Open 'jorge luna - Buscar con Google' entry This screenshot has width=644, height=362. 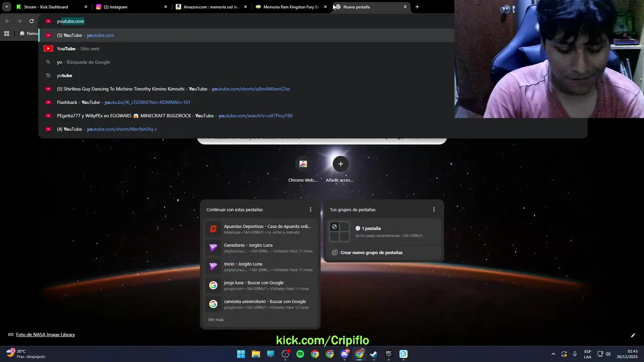click(260, 285)
